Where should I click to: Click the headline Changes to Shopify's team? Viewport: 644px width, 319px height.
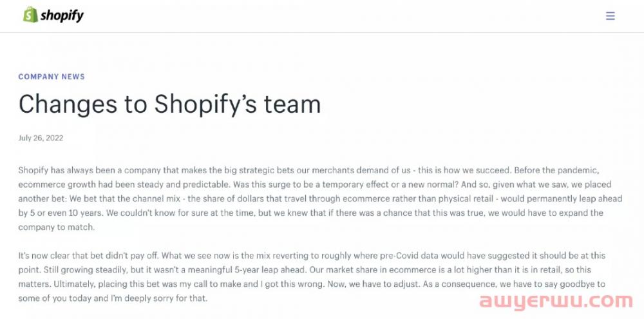coord(169,104)
